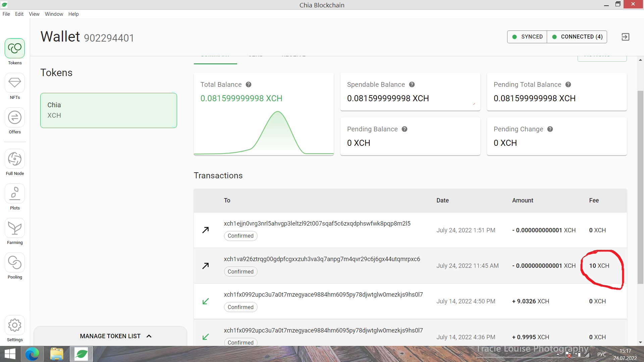Open the NFTs sidebar section
Viewport: 644px width, 362px height.
(x=15, y=86)
